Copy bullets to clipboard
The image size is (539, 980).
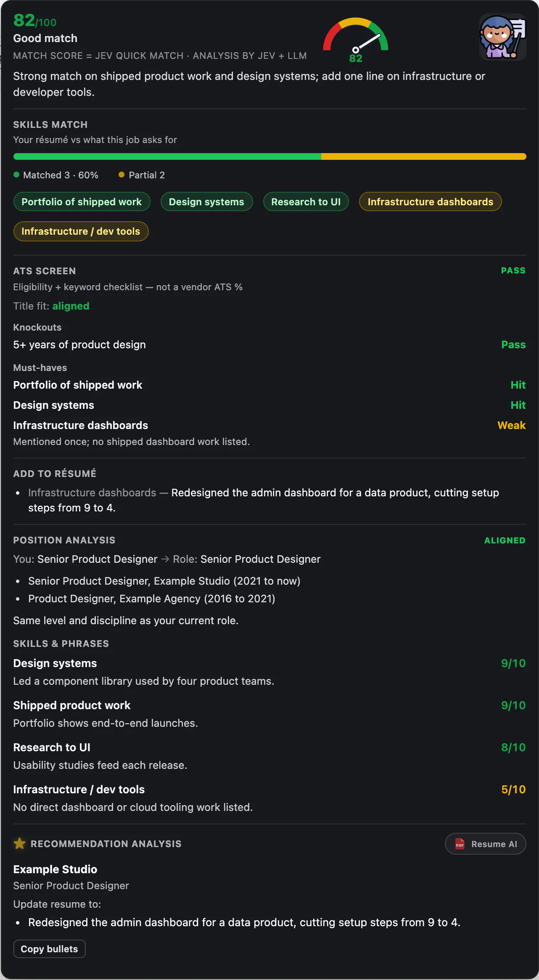click(x=50, y=949)
